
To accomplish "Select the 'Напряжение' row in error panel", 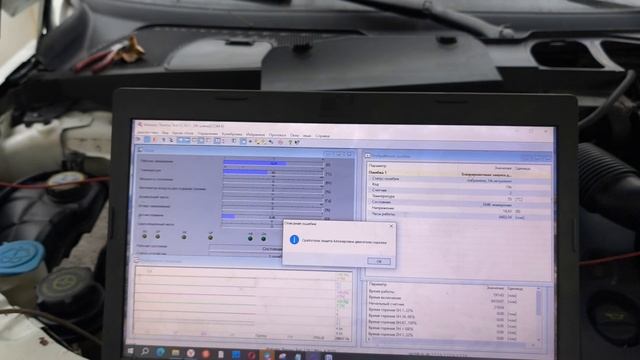I will pos(459,208).
